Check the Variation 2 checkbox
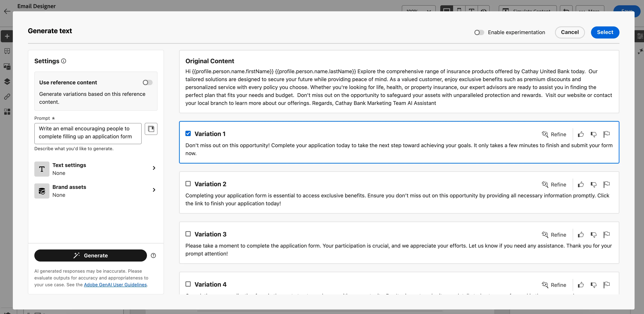The image size is (644, 314). 188,184
